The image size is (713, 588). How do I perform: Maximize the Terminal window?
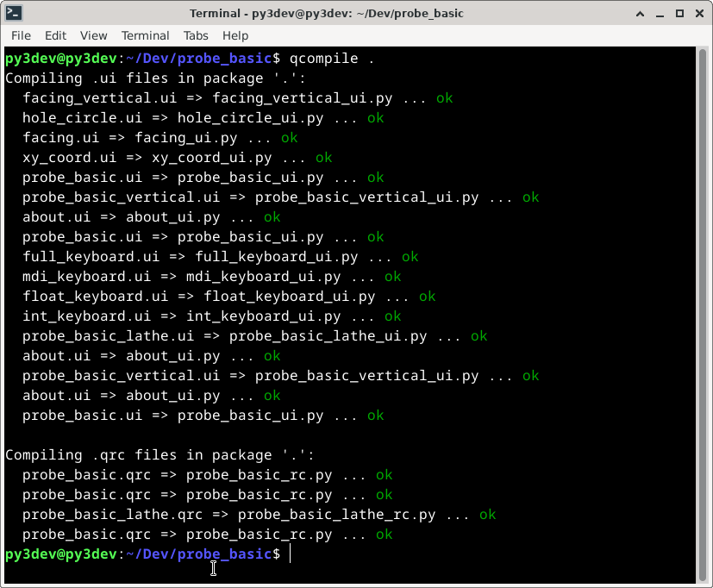679,14
